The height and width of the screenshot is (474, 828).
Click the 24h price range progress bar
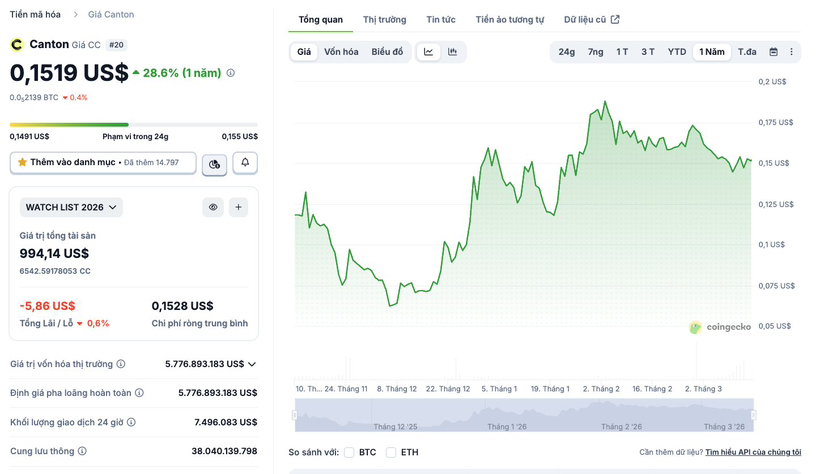134,125
